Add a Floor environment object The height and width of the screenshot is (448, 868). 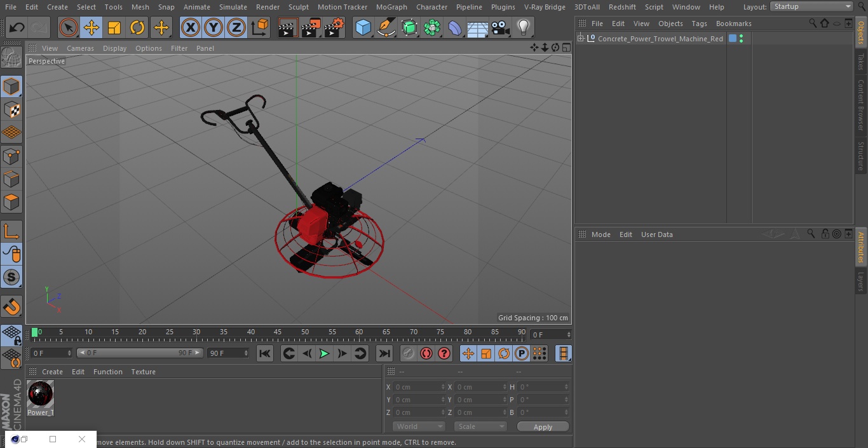click(477, 27)
